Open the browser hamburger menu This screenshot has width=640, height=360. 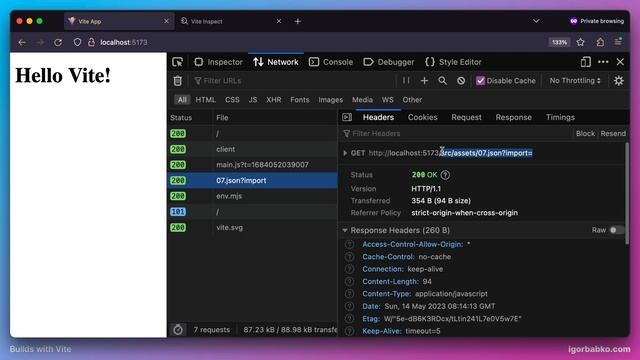pos(618,42)
